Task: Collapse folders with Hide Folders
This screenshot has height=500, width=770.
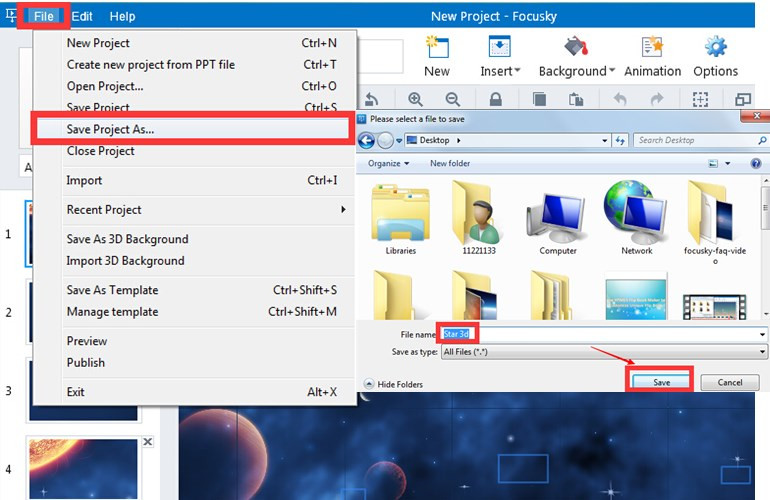Action: coord(393,384)
